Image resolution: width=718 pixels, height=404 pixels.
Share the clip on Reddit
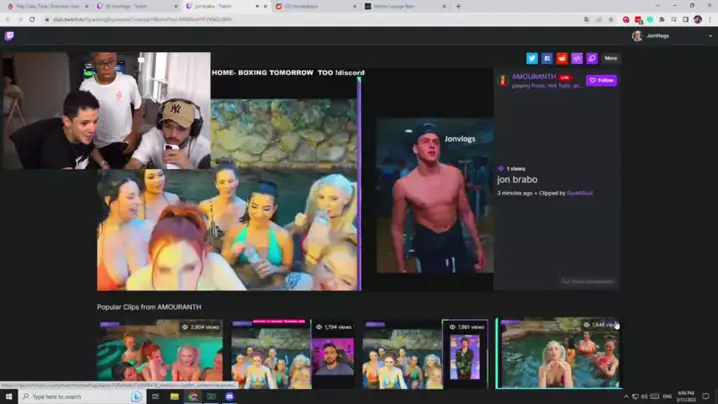[562, 58]
